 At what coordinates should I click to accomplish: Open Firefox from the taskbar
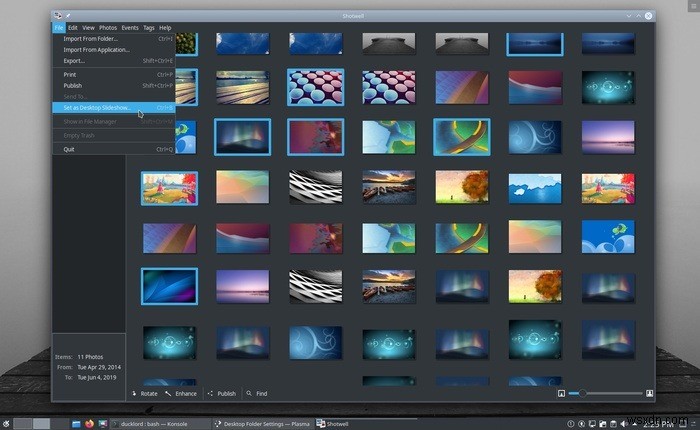click(89, 423)
